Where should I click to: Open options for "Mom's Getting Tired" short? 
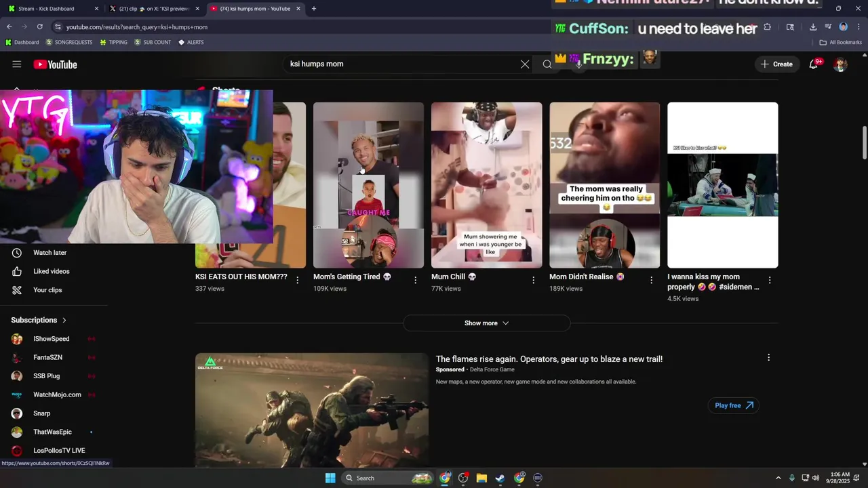click(416, 280)
